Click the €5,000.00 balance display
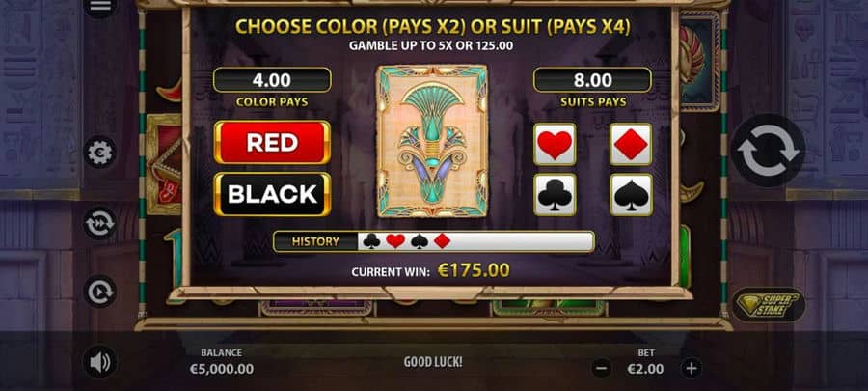 tap(222, 369)
